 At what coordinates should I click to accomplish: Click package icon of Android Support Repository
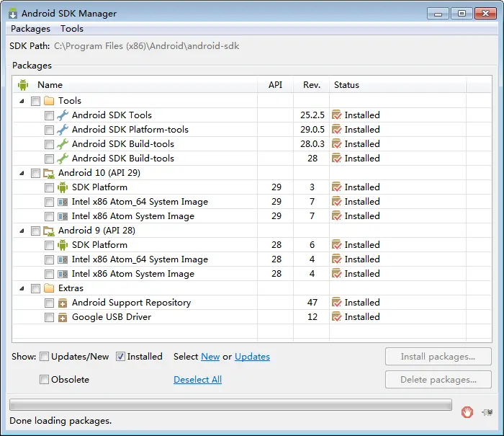63,303
